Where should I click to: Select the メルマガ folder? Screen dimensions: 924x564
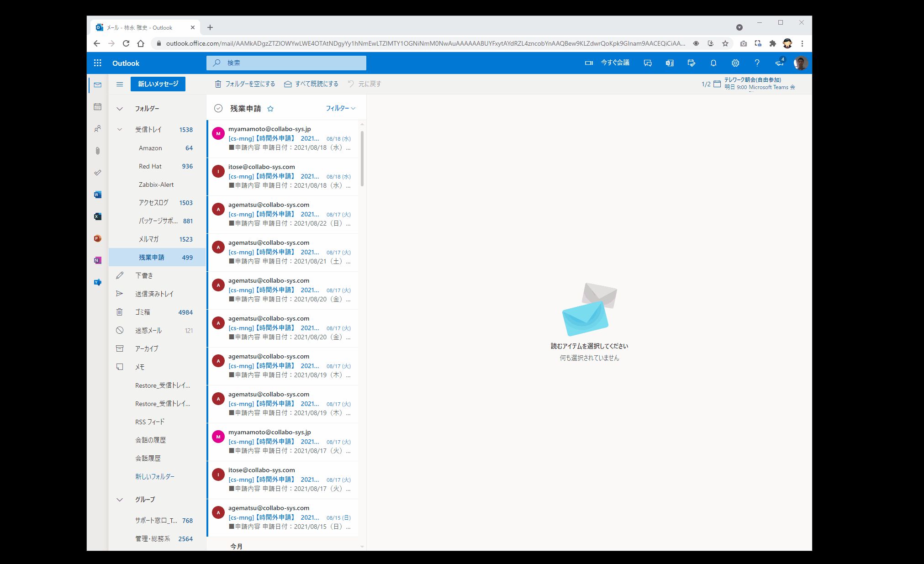[x=149, y=239]
